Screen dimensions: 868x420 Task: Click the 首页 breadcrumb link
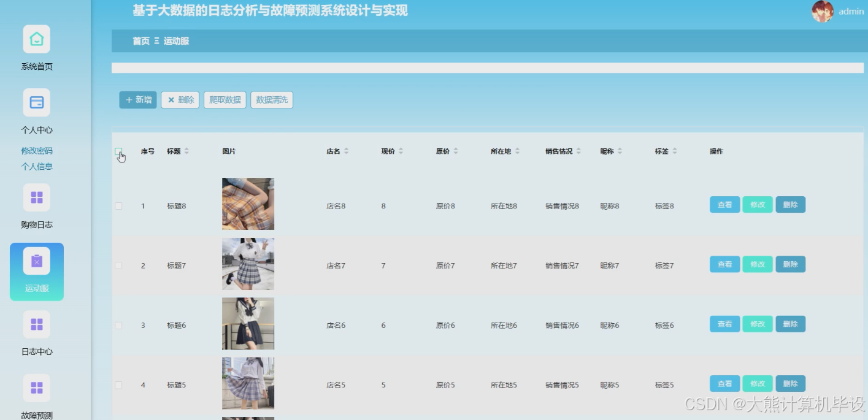coord(141,41)
